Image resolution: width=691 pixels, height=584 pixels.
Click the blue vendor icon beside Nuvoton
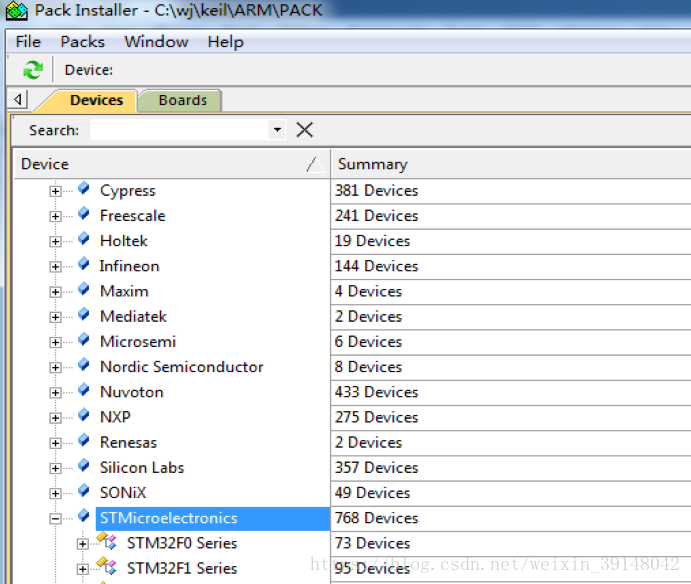(x=84, y=390)
